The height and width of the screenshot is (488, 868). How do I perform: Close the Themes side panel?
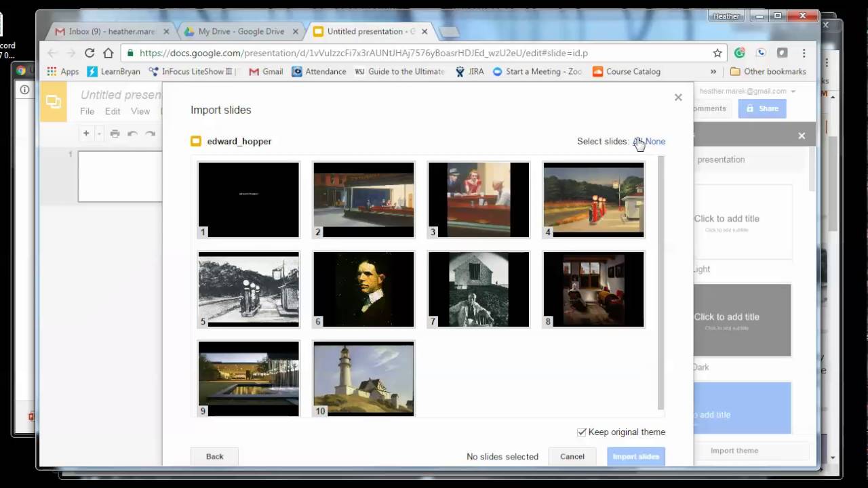(802, 136)
